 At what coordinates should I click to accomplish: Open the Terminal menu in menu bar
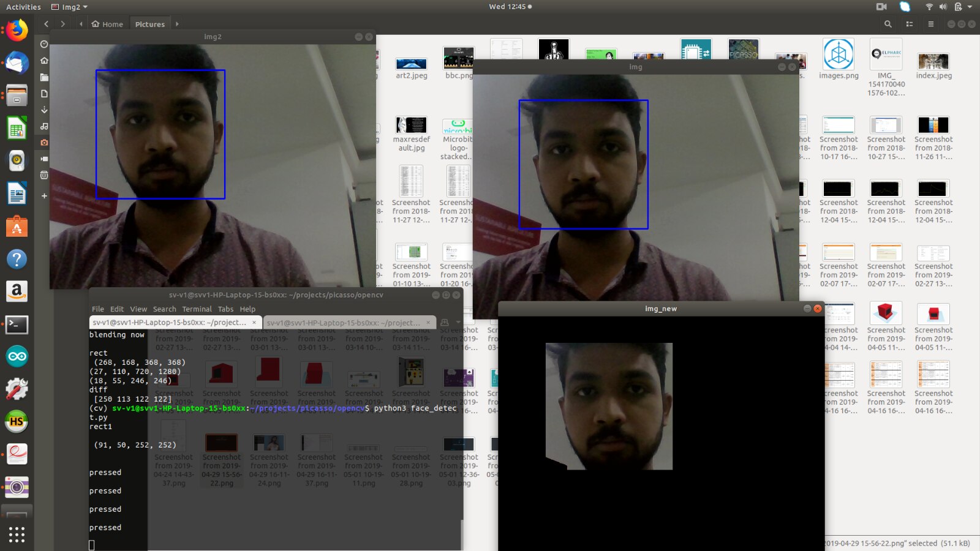pos(197,309)
